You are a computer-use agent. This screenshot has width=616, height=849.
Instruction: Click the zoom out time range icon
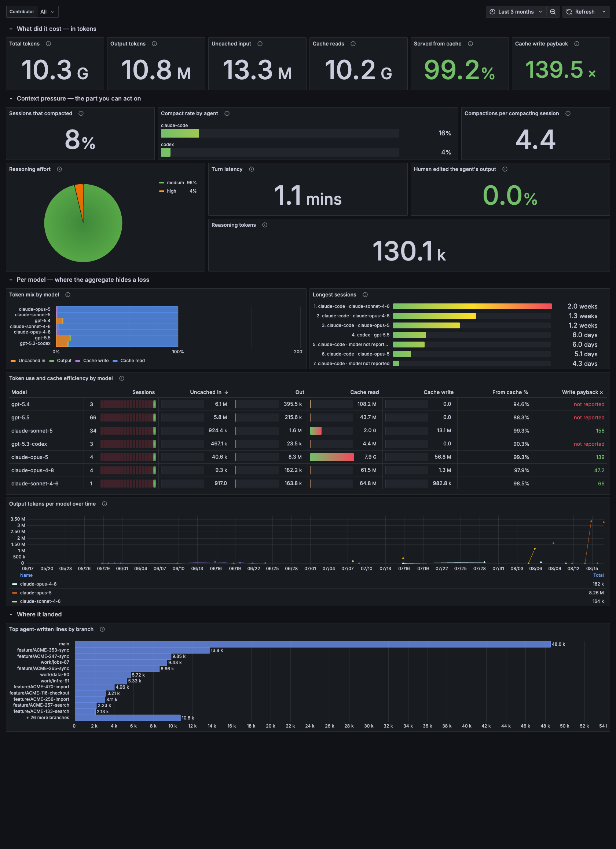click(553, 12)
